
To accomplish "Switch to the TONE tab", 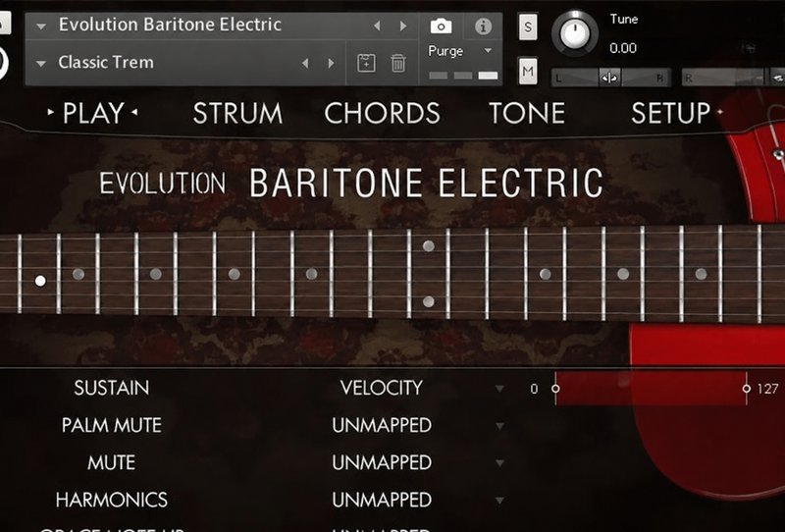I will (527, 113).
